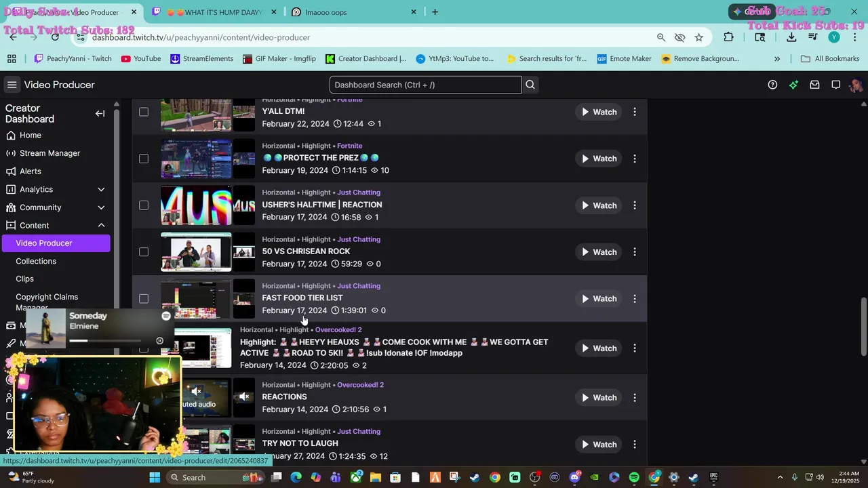Open options for USHER'S HALFTIME video
The height and width of the screenshot is (488, 868).
(x=635, y=205)
